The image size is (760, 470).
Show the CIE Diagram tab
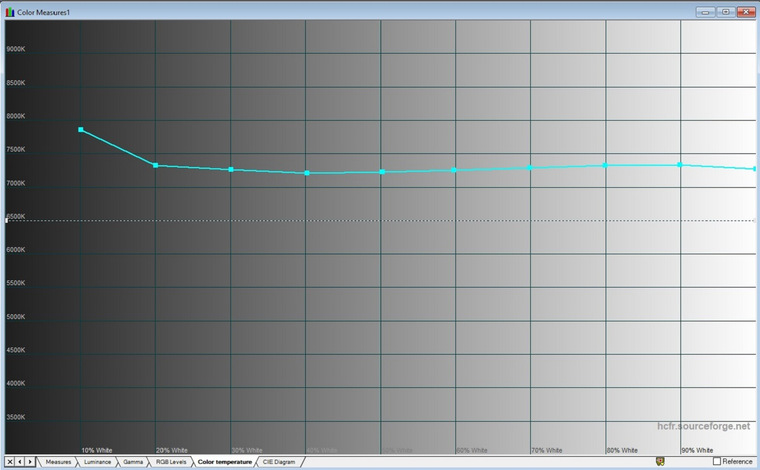click(279, 462)
